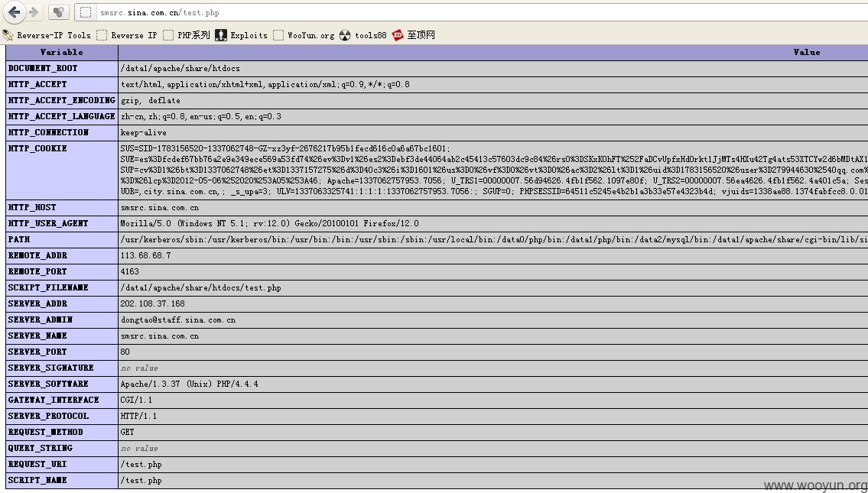Select the SERVER_ADMIN variable cell
The image size is (868, 493).
coord(62,320)
